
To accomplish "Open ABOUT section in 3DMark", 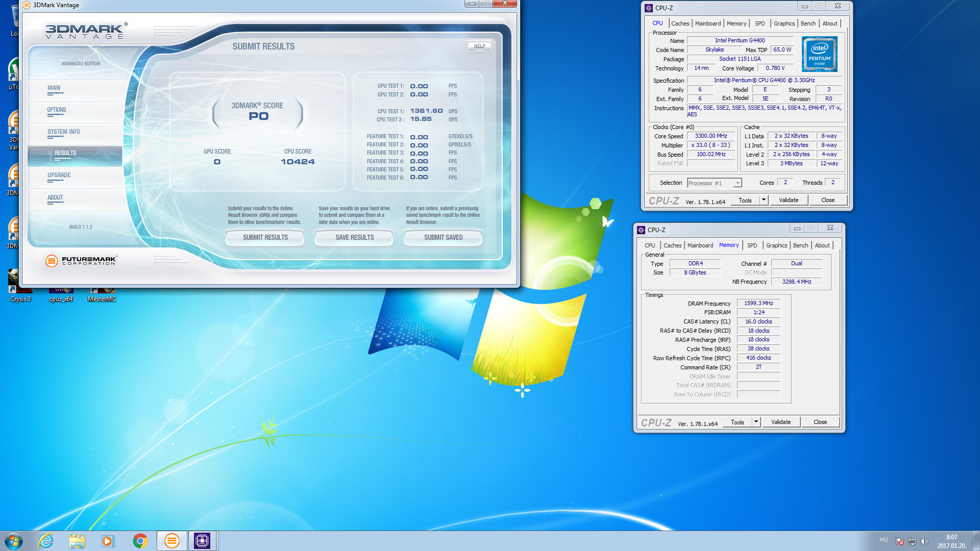I will pos(76,199).
